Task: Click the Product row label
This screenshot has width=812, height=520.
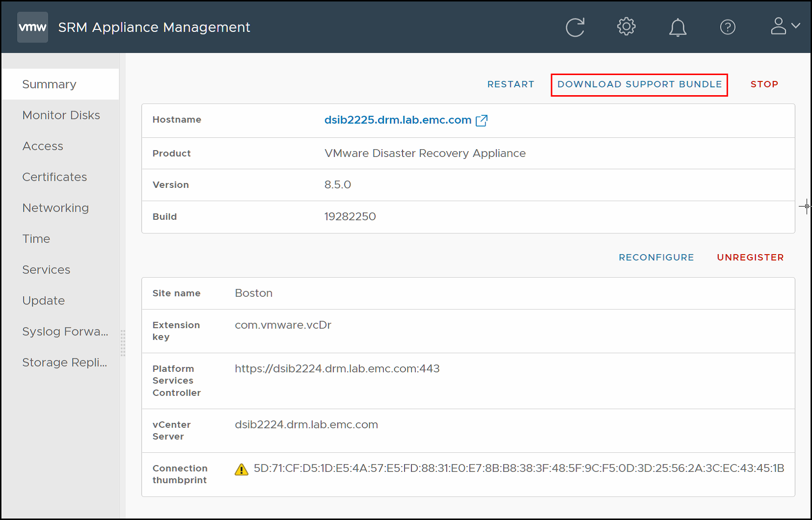Action: (x=171, y=154)
